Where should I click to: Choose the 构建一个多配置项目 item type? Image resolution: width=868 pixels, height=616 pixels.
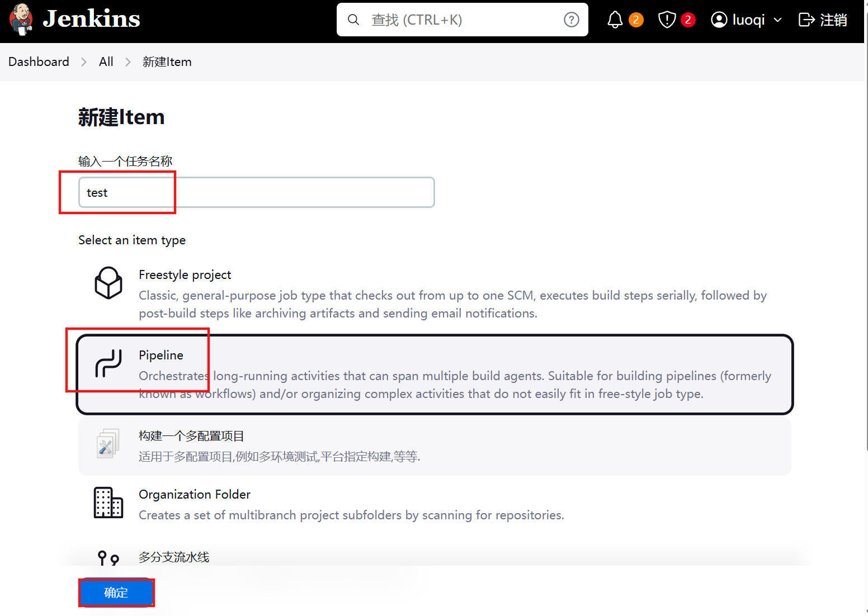pyautogui.click(x=435, y=446)
